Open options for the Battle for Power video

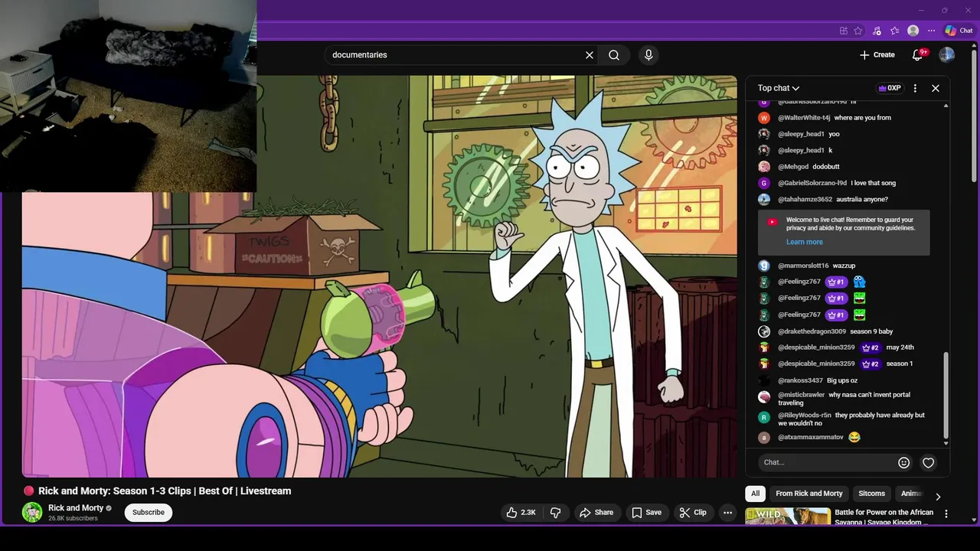(946, 514)
